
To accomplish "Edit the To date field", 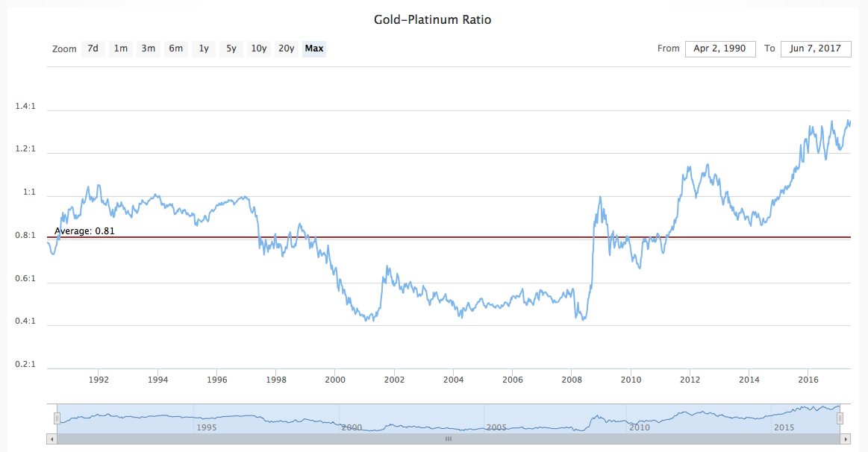I will (x=816, y=48).
